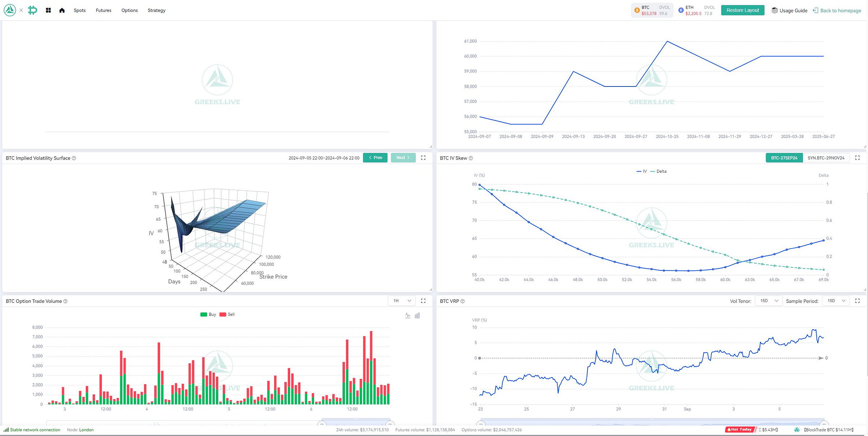Toggle the Delta legend series
Screen dimensions: 868x436
tap(658, 171)
